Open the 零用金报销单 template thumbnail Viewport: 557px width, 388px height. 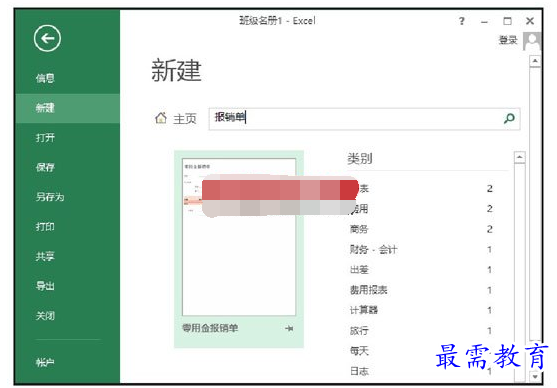pyautogui.click(x=239, y=237)
